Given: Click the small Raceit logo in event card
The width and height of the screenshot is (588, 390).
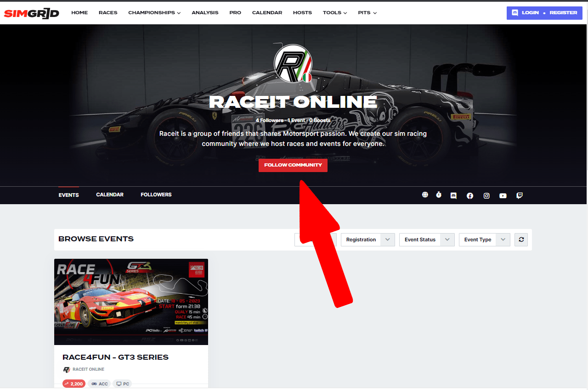Looking at the screenshot, I should (67, 369).
